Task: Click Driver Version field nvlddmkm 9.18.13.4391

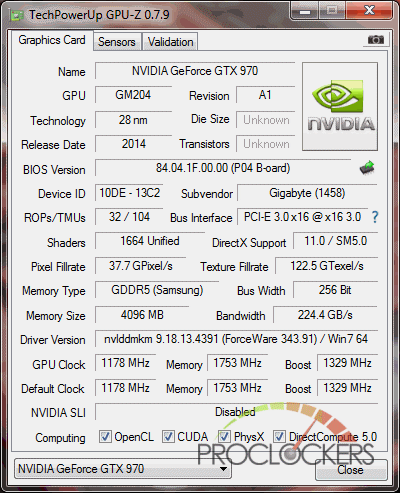Action: tap(236, 339)
